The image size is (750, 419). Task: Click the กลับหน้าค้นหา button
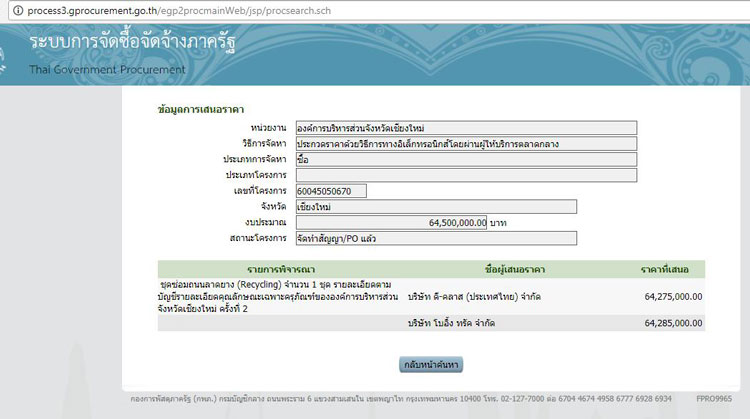(x=431, y=364)
